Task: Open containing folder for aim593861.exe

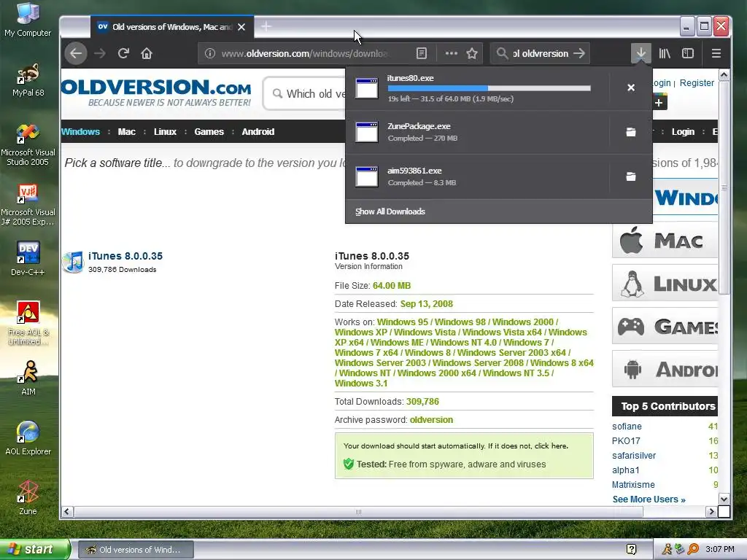Action: 631,176
